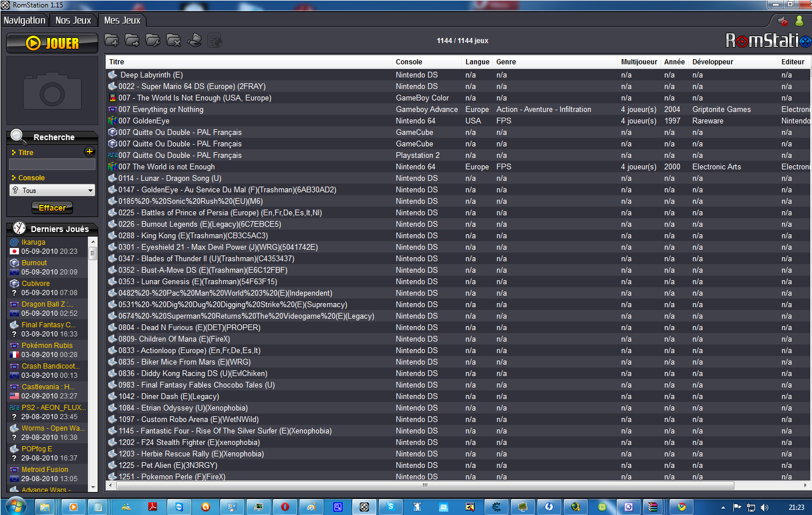
Task: Open Dragon Ball Z in recently played
Action: point(48,309)
